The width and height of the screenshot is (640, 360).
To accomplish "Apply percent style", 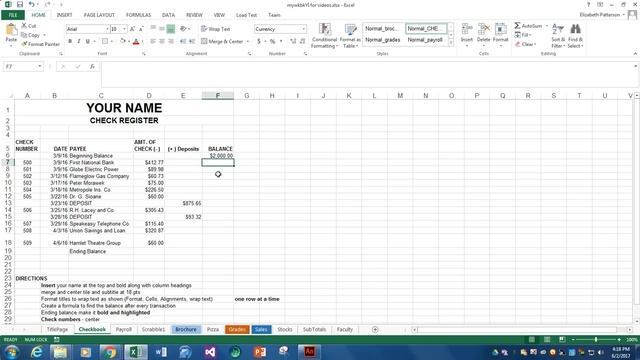I will click(272, 41).
